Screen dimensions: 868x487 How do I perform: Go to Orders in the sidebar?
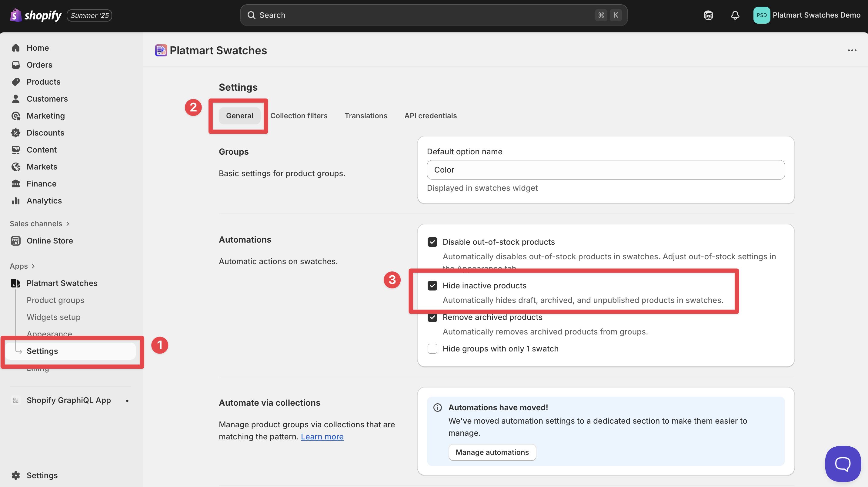pyautogui.click(x=39, y=65)
